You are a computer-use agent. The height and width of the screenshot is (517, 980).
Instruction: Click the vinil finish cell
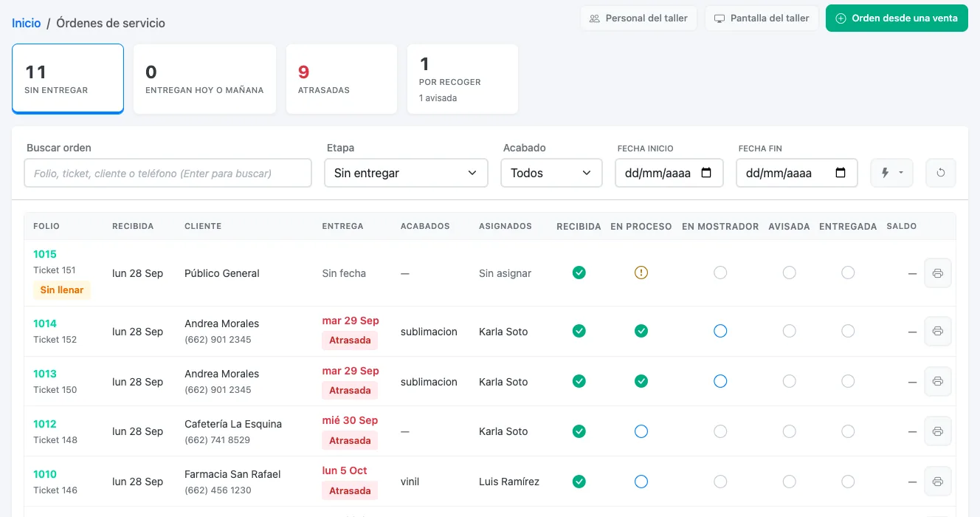pos(410,482)
